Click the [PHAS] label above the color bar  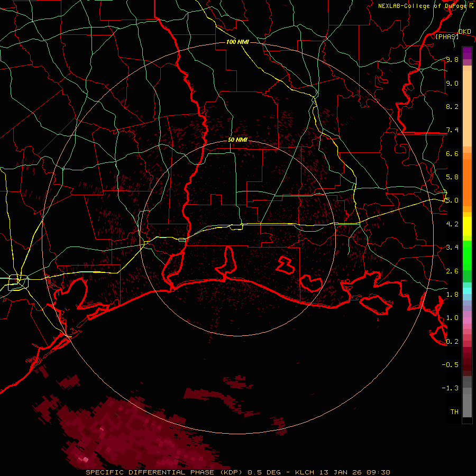tap(447, 36)
